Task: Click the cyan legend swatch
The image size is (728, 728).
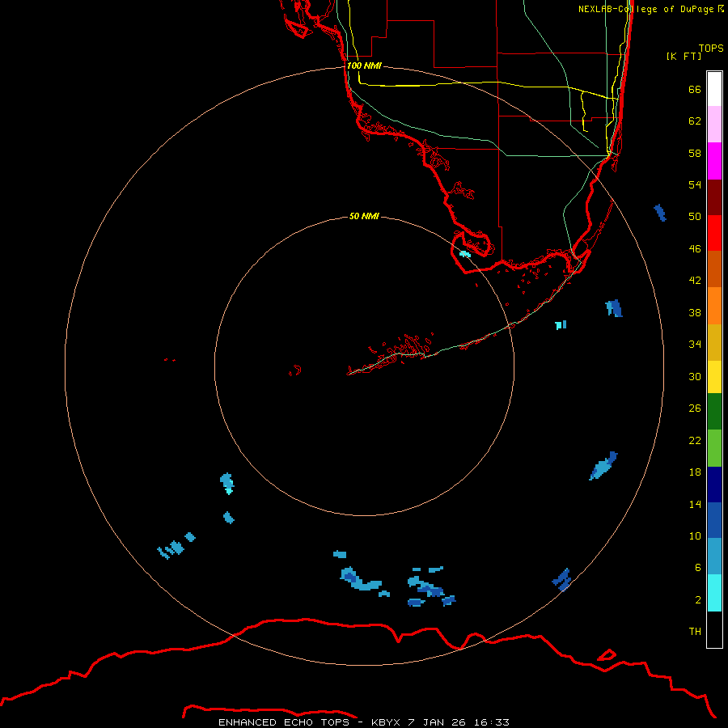Action: 714,593
